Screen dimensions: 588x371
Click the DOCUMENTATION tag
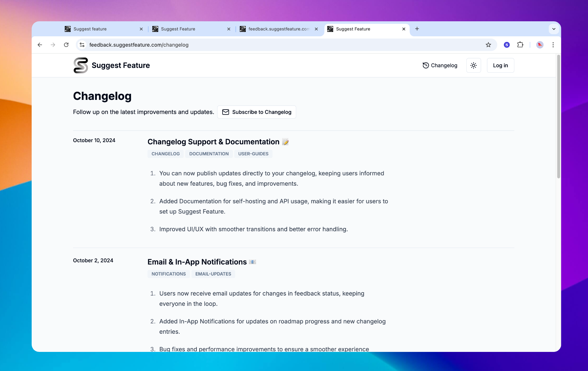click(209, 154)
